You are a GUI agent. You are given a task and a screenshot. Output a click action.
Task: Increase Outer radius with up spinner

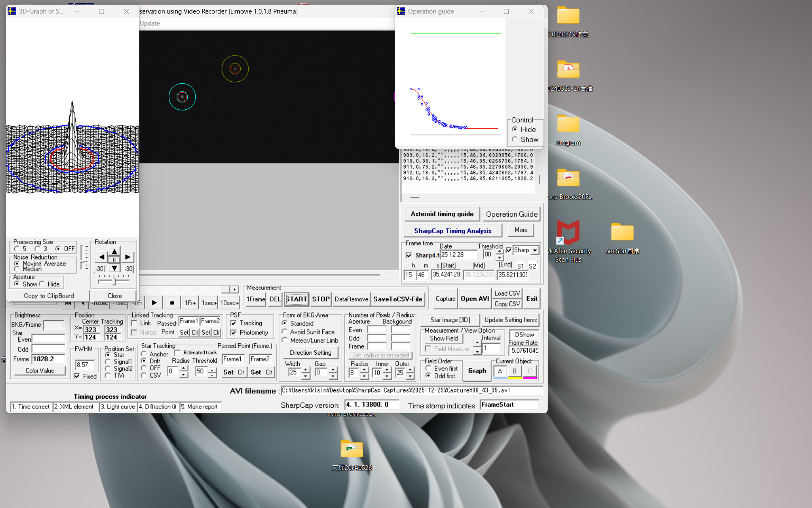[410, 370]
